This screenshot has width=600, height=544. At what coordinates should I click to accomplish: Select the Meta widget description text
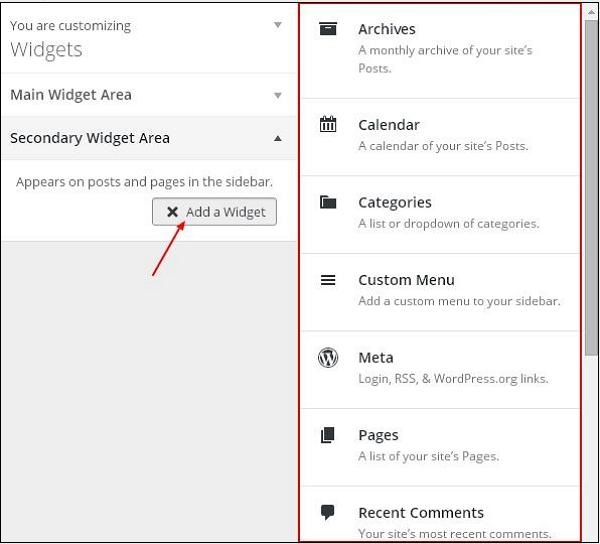coord(453,379)
